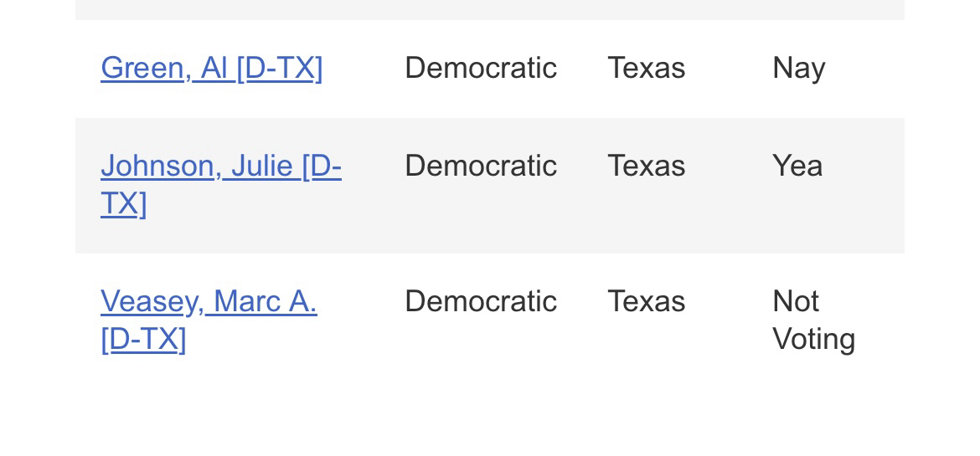Screen dimensions: 980x456
Task: Select the Democratic cell in Julie Johnson's row
Action: [480, 167]
